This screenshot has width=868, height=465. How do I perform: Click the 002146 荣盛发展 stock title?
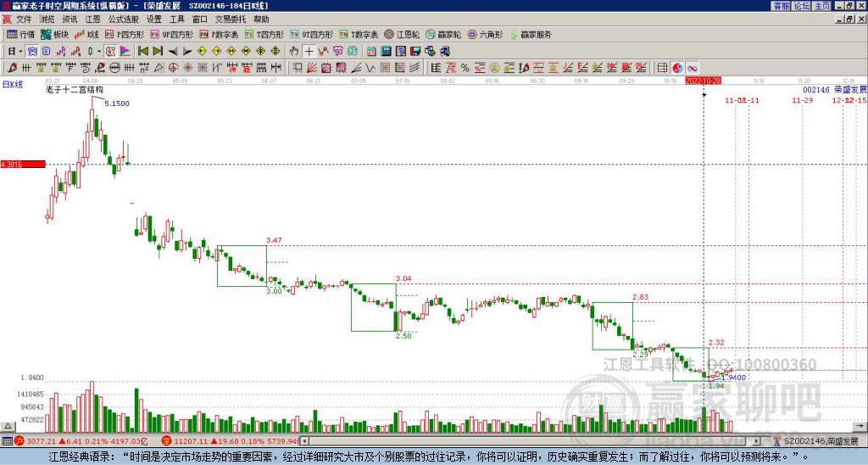[x=835, y=89]
